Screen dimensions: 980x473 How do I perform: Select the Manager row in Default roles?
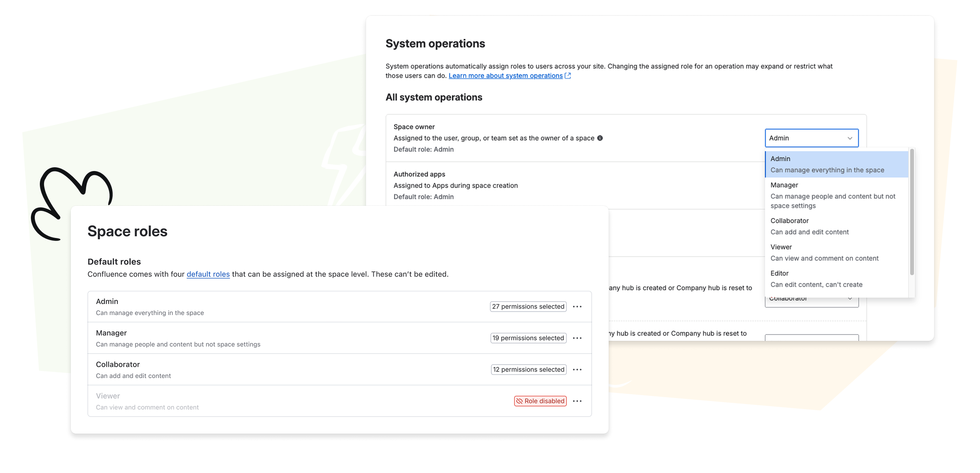340,338
